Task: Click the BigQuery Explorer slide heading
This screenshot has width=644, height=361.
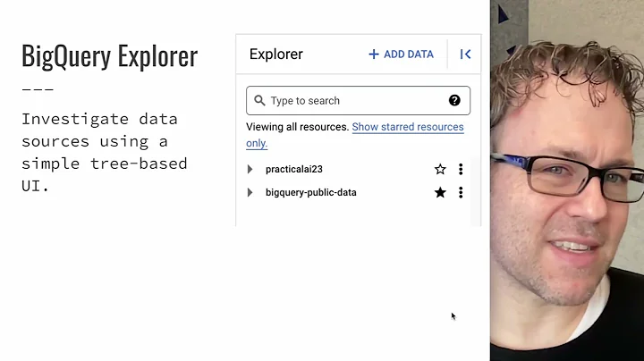Action: 110,56
